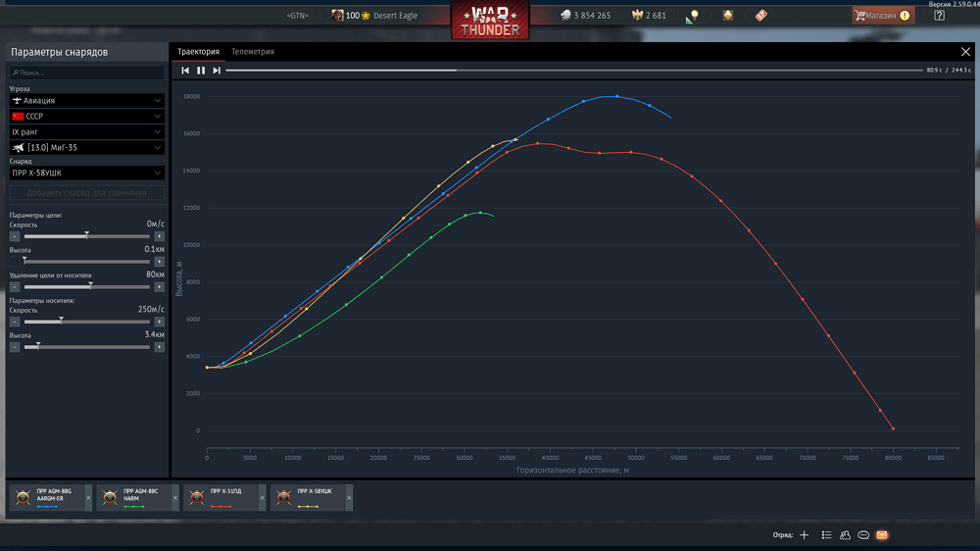980x551 pixels.
Task: Click the target speed slider
Action: point(87,236)
